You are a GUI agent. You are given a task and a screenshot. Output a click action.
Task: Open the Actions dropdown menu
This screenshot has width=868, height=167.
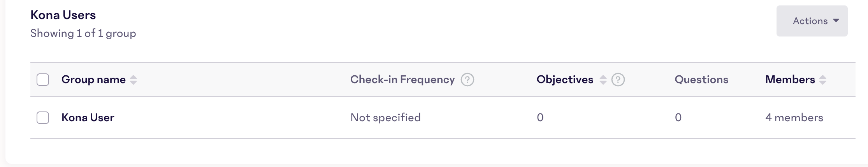pos(812,21)
